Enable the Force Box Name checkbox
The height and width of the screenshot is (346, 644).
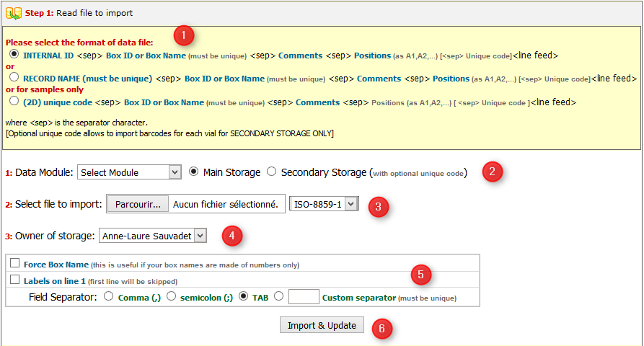click(x=15, y=262)
